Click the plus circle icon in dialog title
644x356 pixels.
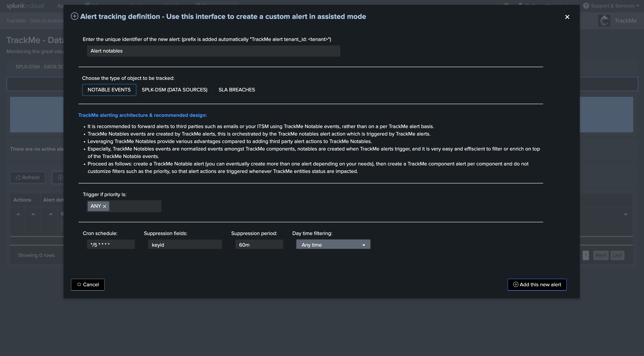click(x=75, y=16)
